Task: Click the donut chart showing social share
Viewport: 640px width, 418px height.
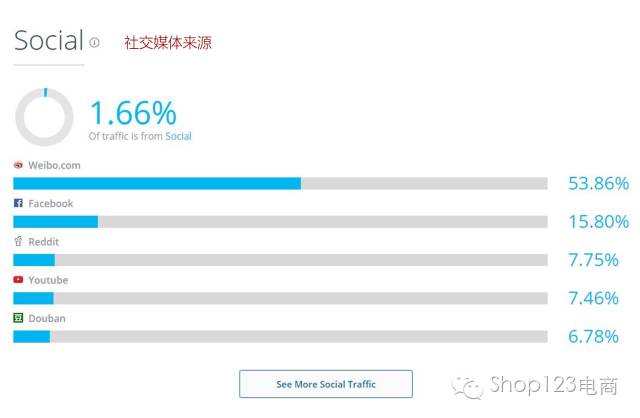Action: tap(44, 117)
